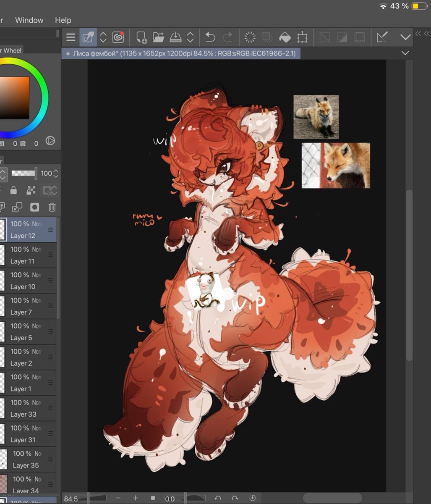431x504 pixels.
Task: Rotate canvas left in bottom bar
Action: coord(217,498)
